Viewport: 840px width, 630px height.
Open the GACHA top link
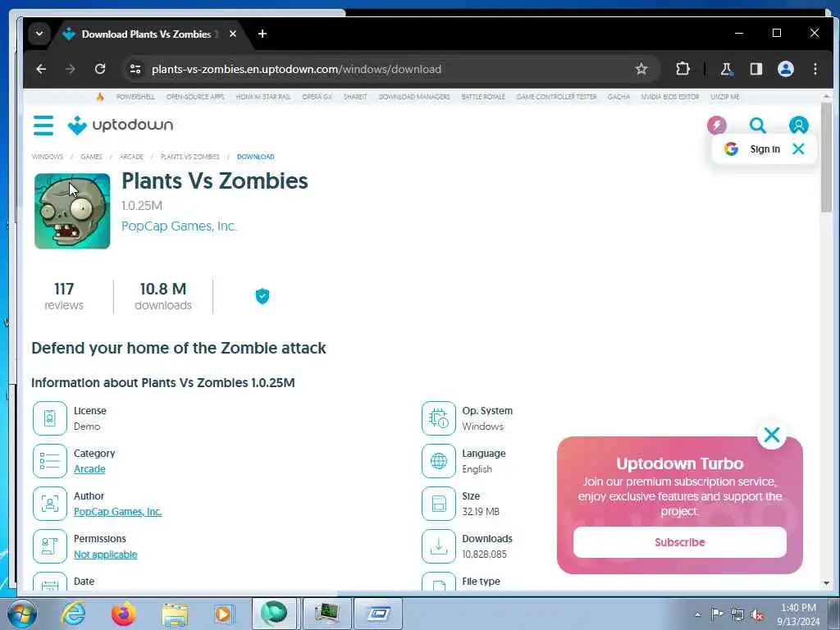coord(619,97)
